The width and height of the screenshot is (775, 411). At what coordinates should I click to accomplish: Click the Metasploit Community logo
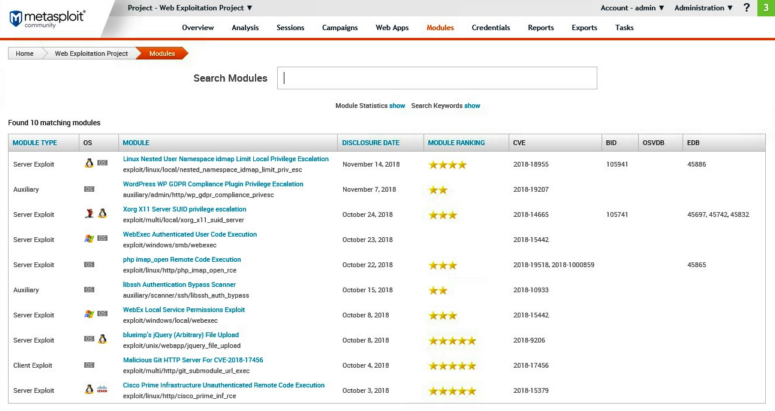[x=45, y=19]
